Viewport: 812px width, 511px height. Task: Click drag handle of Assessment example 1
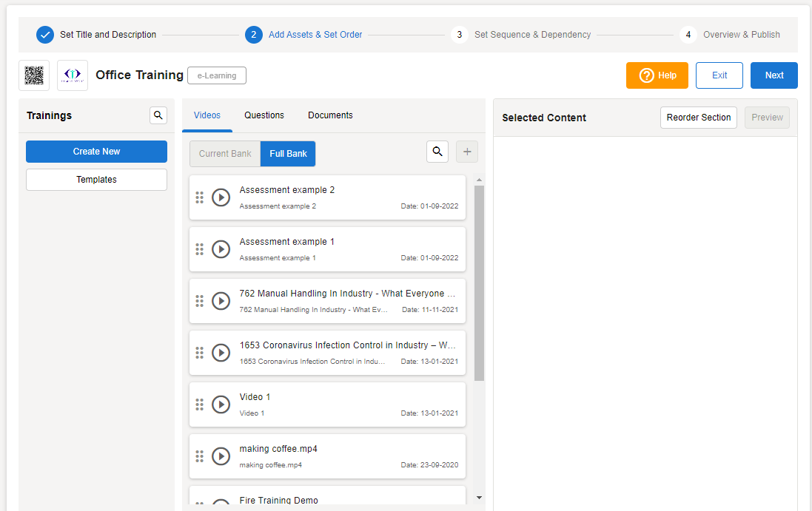coord(199,249)
